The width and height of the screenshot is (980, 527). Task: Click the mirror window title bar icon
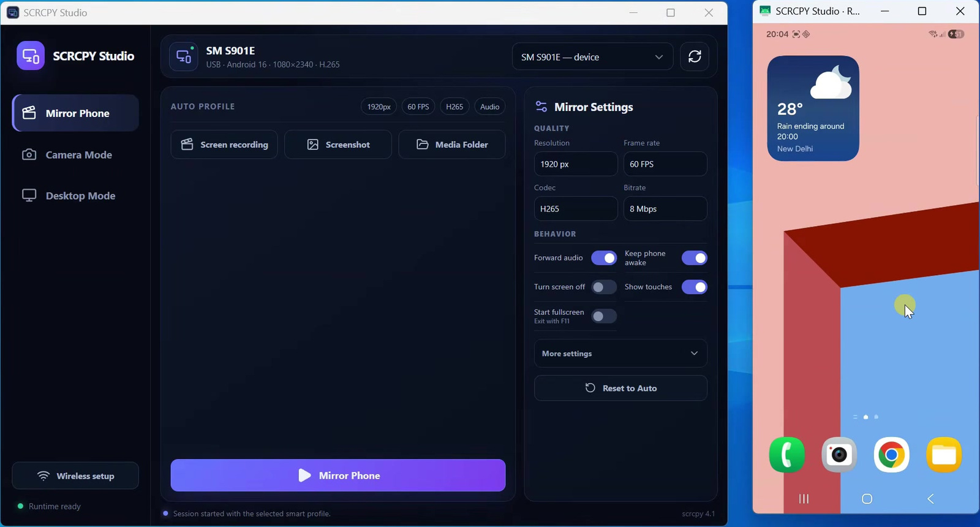pos(765,11)
